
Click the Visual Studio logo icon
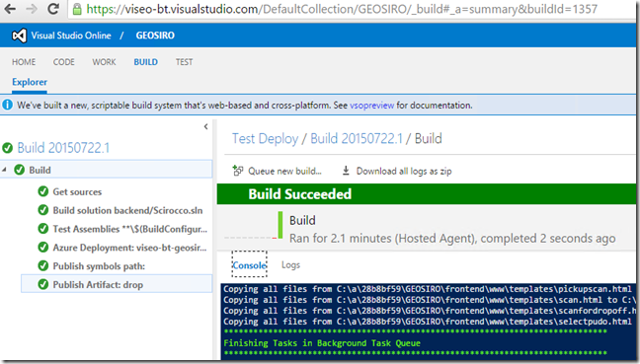[19, 36]
